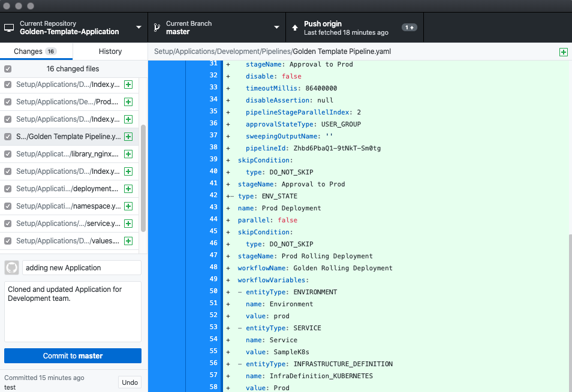572x392 pixels.
Task: Click the 1 commit ahead badge
Action: [410, 28]
